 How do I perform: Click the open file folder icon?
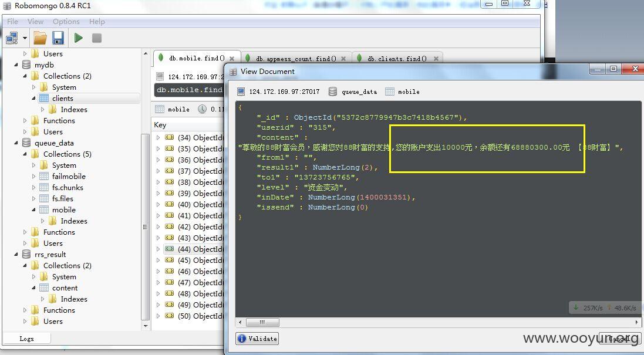[40, 38]
